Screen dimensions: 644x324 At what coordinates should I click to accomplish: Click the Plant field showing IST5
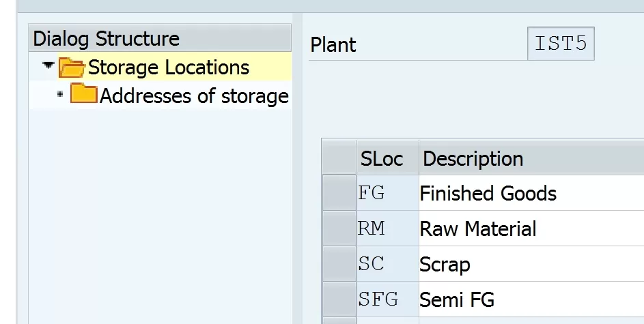[x=561, y=44]
